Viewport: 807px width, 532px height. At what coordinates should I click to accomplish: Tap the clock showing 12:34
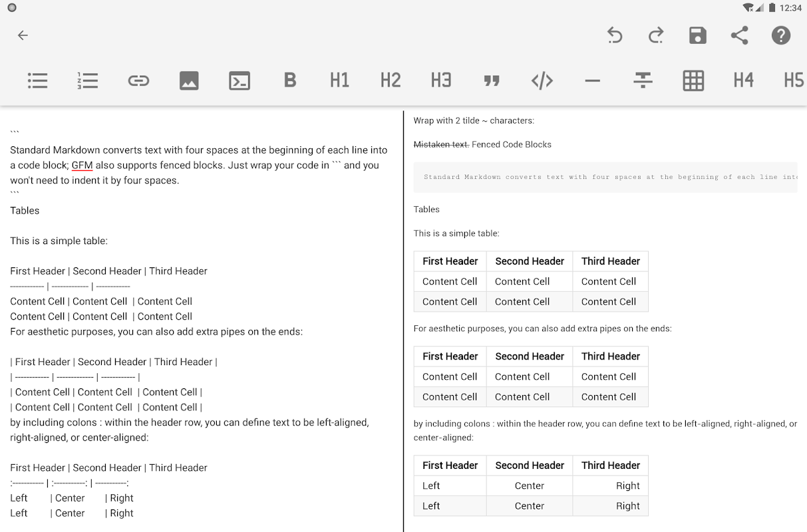790,8
